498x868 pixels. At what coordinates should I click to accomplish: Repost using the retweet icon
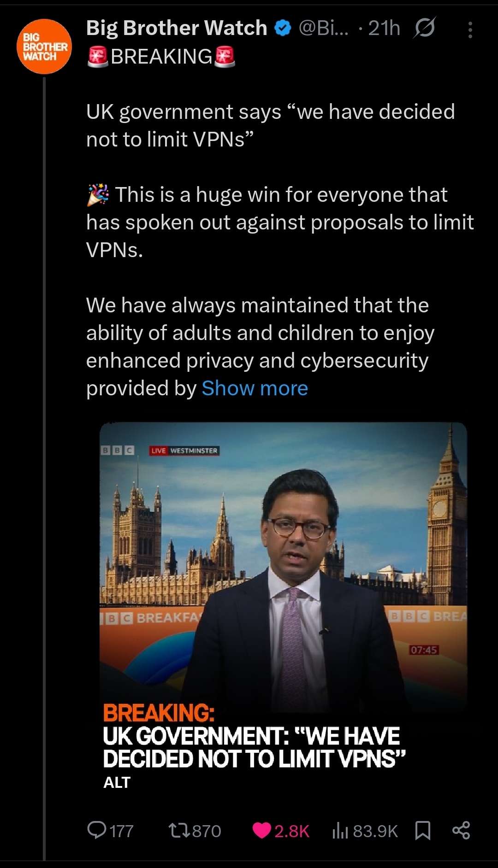[x=178, y=831]
